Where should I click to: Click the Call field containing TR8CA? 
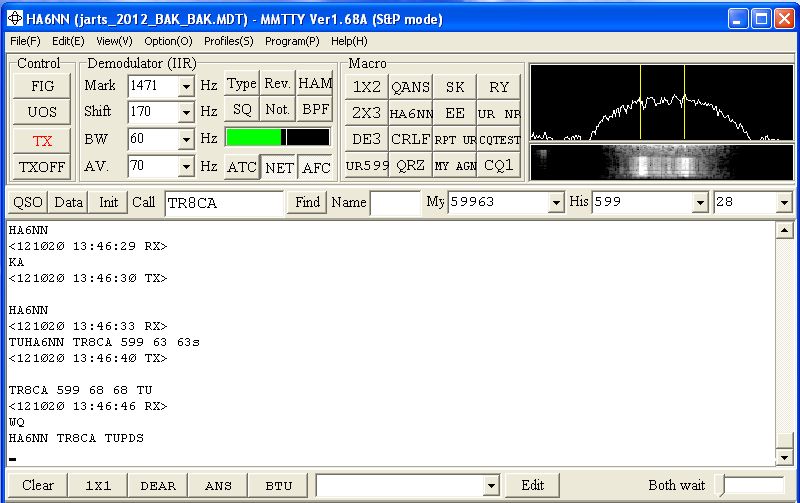click(224, 203)
